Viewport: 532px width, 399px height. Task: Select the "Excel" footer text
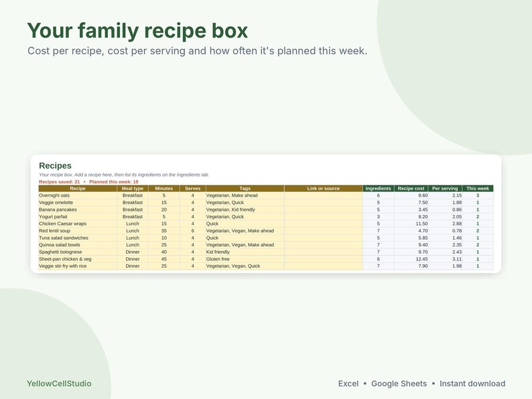coord(348,384)
